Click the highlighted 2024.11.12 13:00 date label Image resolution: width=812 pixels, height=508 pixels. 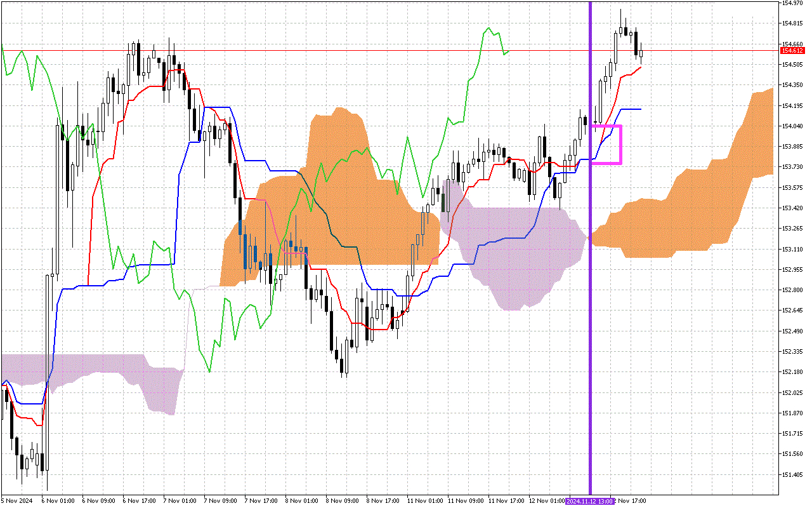pyautogui.click(x=591, y=501)
